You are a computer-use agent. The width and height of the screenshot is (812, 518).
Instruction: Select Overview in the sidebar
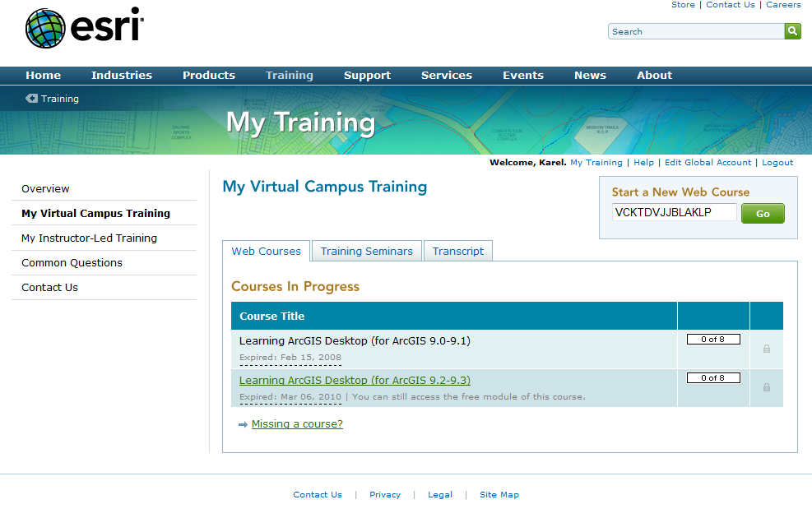[45, 189]
